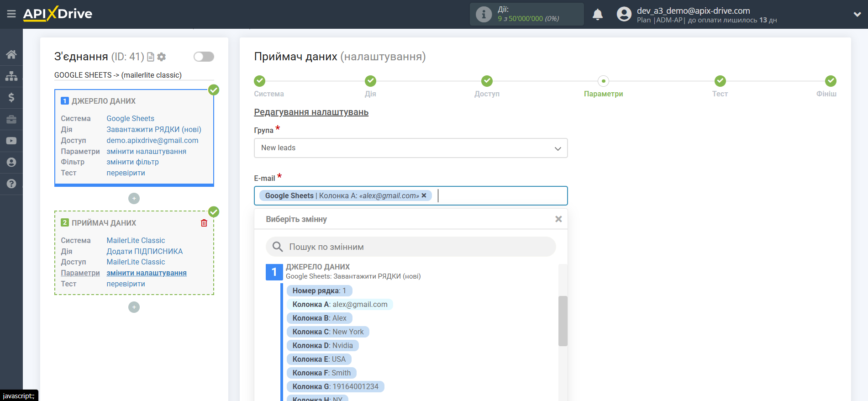
Task: Open the connections sitemap icon in sidebar
Action: point(11,76)
